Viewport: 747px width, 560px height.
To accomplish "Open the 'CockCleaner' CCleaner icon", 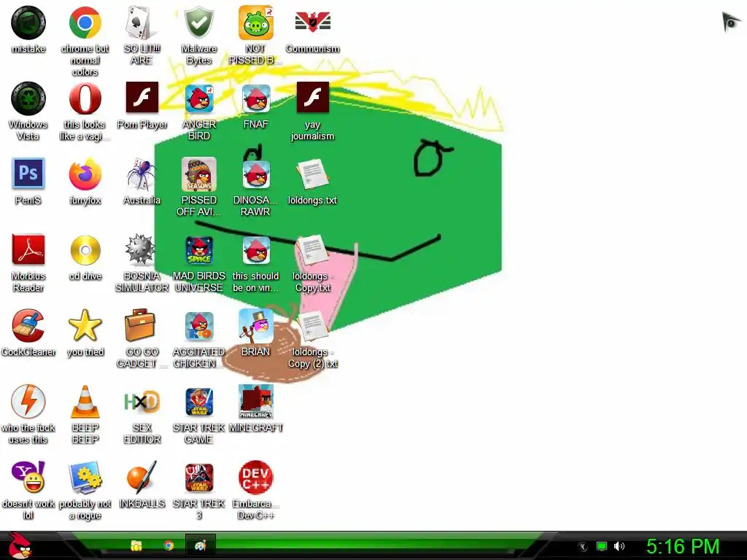I will (28, 326).
